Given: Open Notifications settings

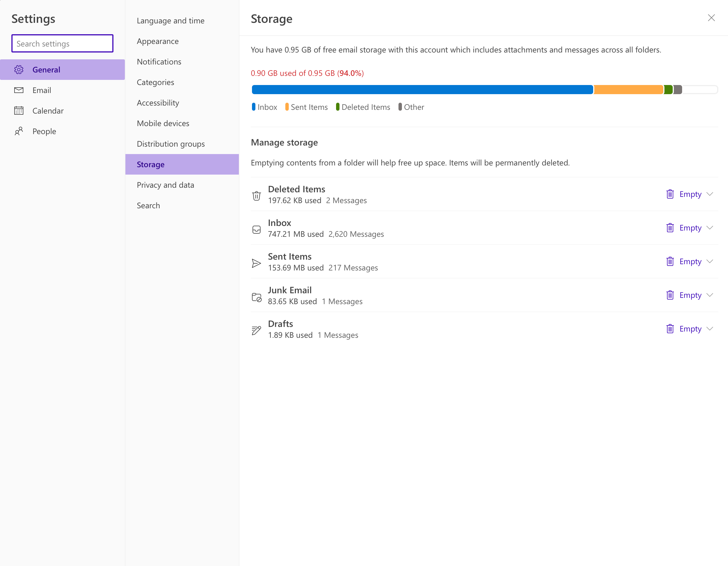Looking at the screenshot, I should click(x=182, y=62).
